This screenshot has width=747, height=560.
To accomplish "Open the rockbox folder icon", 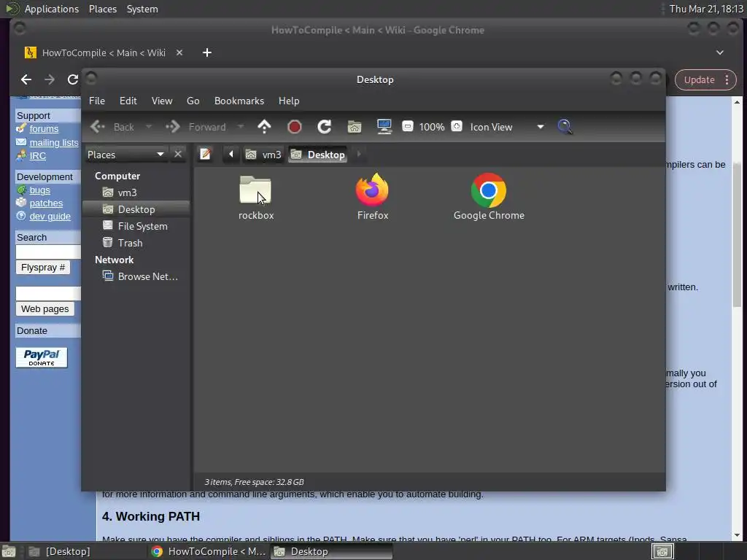I will pyautogui.click(x=255, y=190).
